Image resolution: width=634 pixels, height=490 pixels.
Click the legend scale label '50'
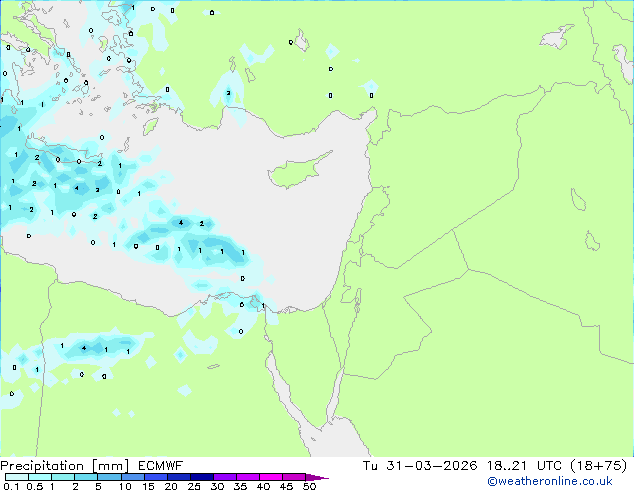click(x=309, y=486)
